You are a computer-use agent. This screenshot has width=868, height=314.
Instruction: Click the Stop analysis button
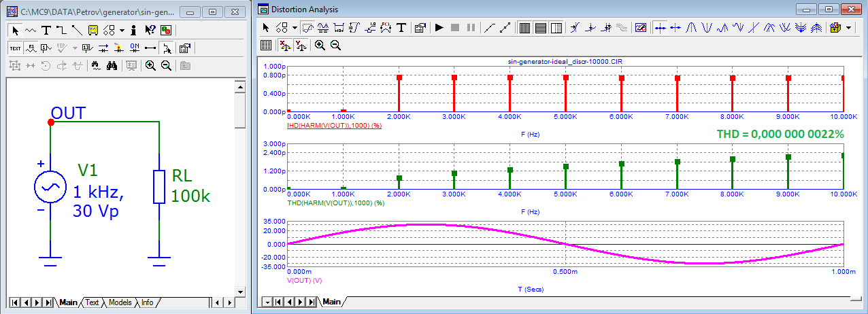pos(454,28)
